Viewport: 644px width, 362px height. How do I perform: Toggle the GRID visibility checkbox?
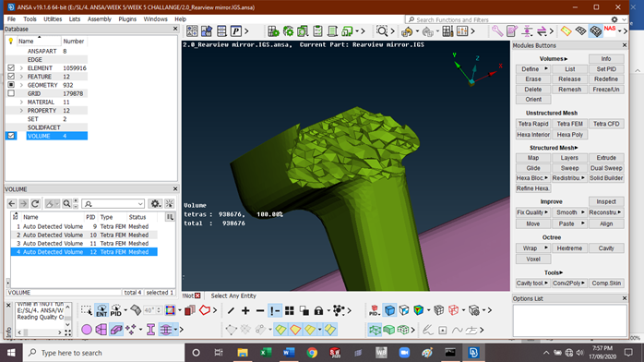coord(11,93)
